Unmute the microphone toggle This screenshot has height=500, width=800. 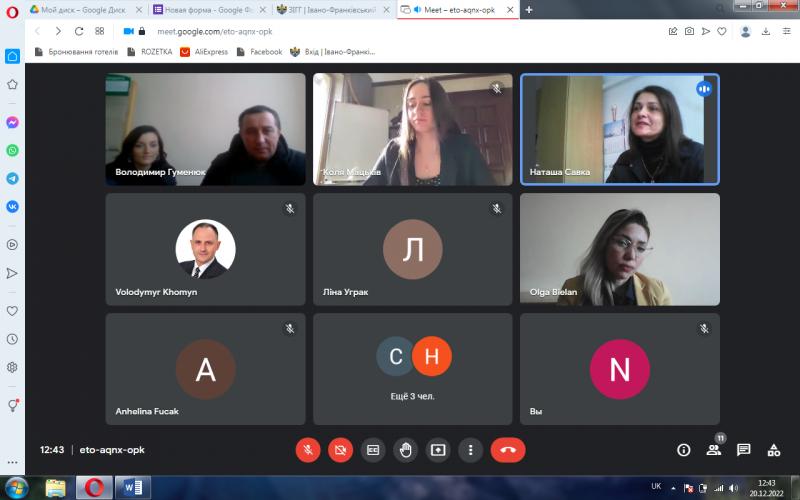[x=308, y=450]
